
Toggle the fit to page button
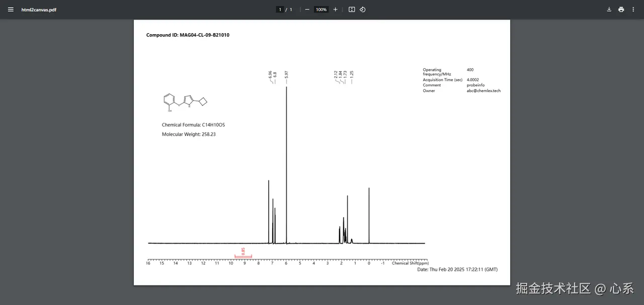tap(352, 10)
